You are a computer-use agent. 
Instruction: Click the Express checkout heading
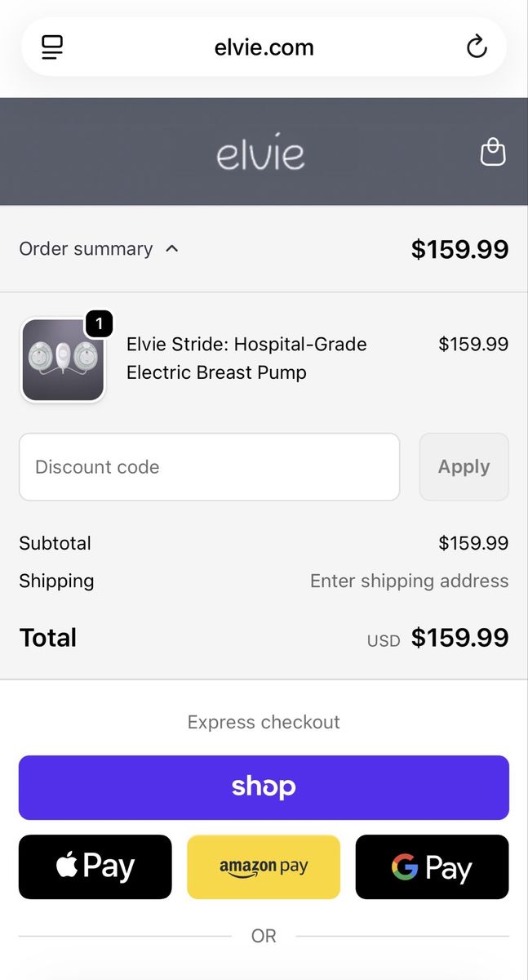[264, 722]
